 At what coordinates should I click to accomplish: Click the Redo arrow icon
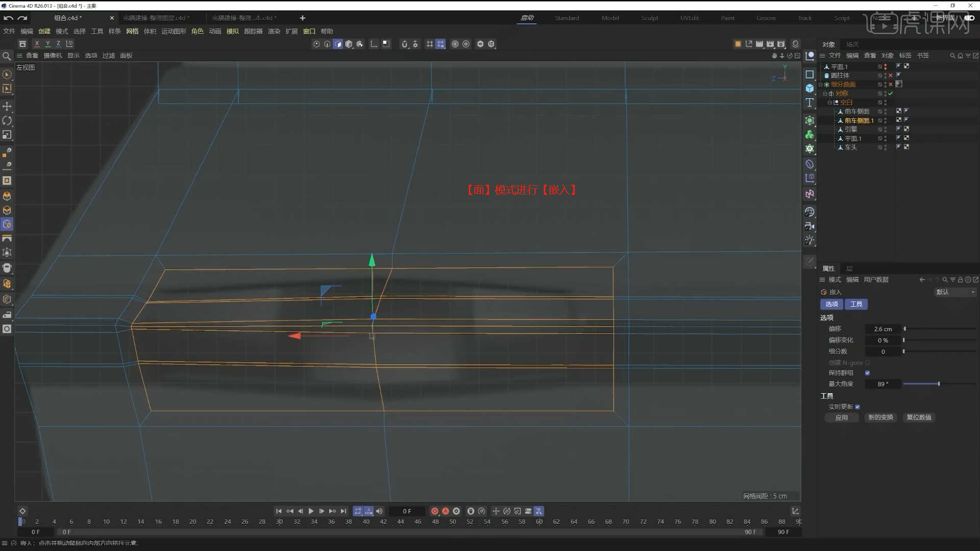(22, 18)
